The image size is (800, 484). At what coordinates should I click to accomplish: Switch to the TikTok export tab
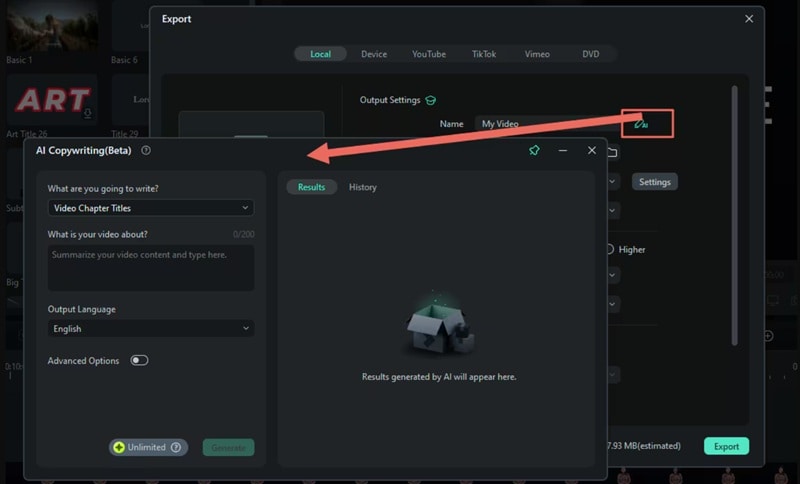pyautogui.click(x=484, y=54)
